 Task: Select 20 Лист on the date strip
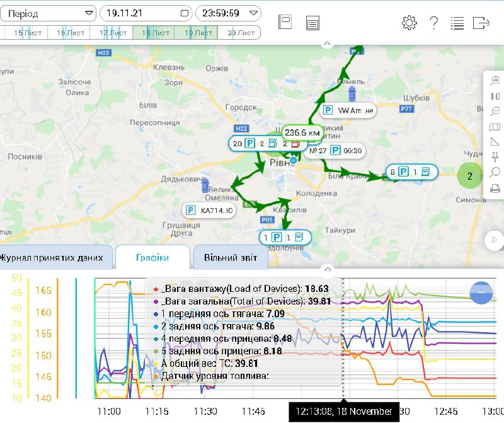pos(241,33)
